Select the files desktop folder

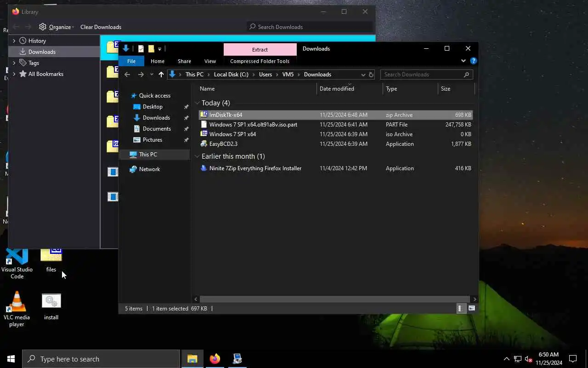(51, 261)
